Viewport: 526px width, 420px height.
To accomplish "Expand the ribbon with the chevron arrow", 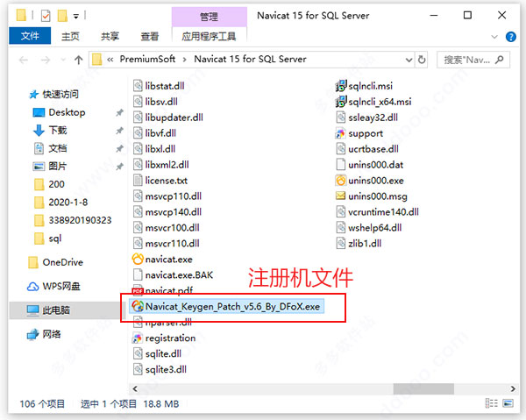I will click(494, 37).
